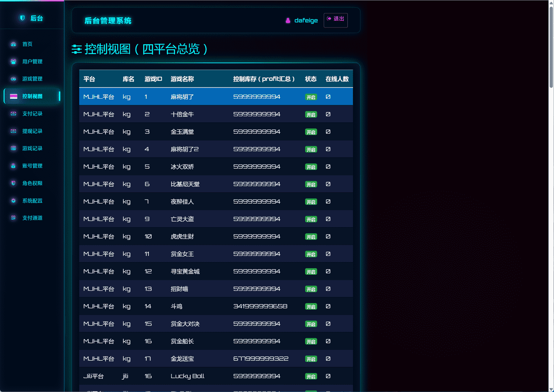The width and height of the screenshot is (554, 392).
Task: Select game name 金龙送宝
Action: coord(182,359)
